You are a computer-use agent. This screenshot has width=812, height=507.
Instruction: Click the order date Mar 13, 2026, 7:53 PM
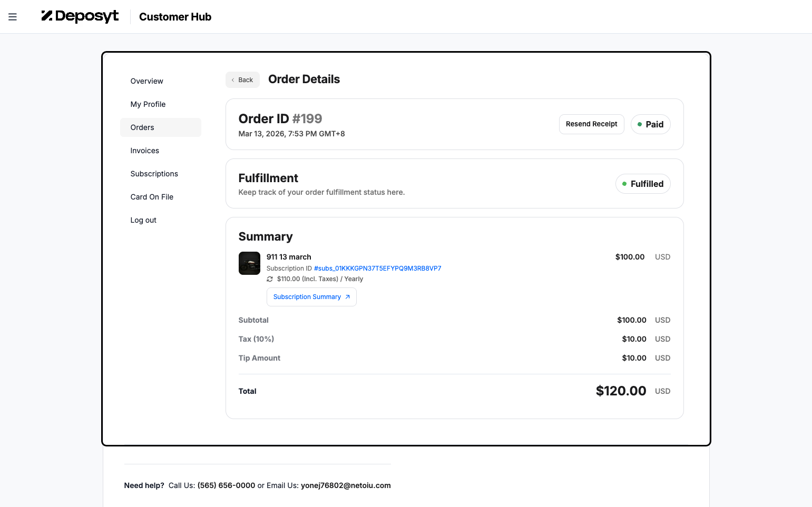tap(291, 134)
